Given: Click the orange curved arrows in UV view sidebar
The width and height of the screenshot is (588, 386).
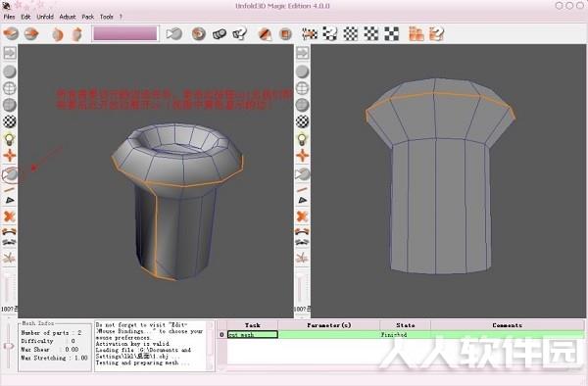Looking at the screenshot, I should pos(302,231).
